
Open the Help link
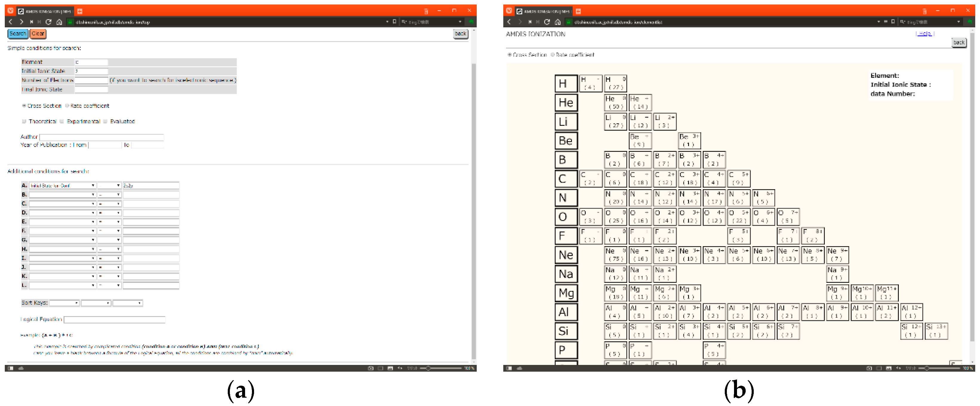[x=924, y=33]
